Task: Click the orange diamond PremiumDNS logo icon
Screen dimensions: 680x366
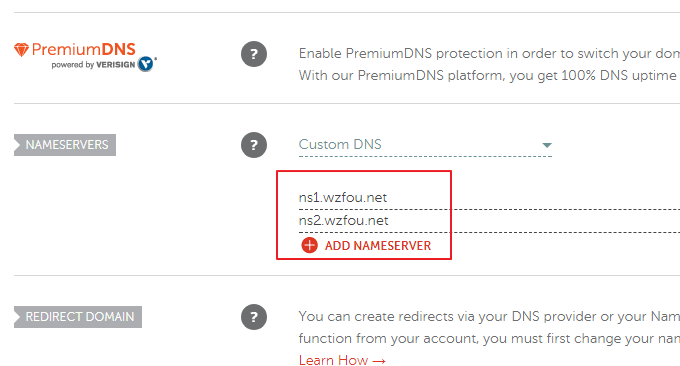Action: pos(21,49)
